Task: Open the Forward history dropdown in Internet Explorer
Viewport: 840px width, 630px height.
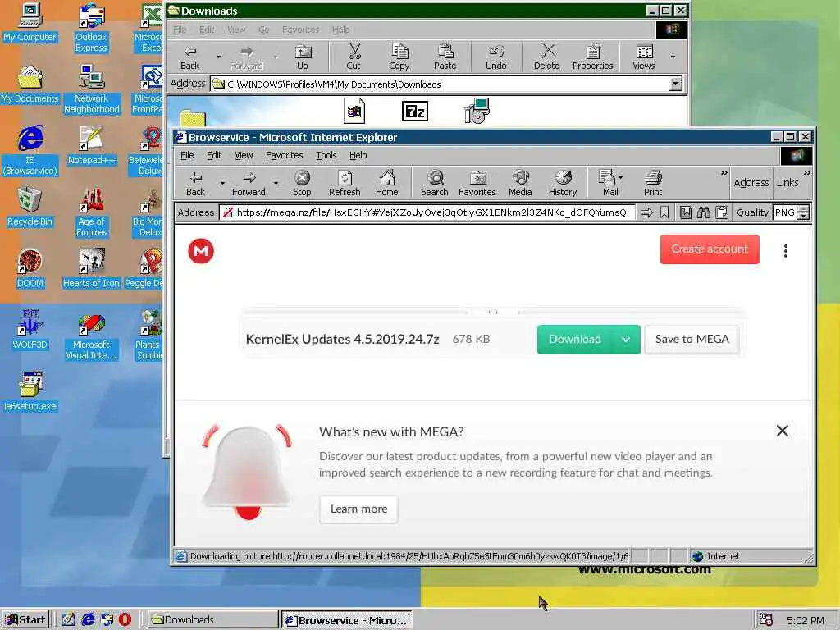Action: tap(276, 183)
